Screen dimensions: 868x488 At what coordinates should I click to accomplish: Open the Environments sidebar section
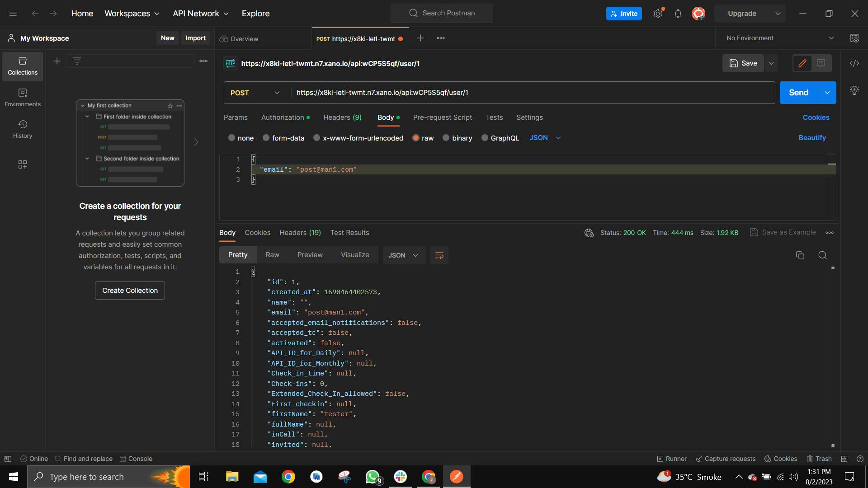point(23,98)
